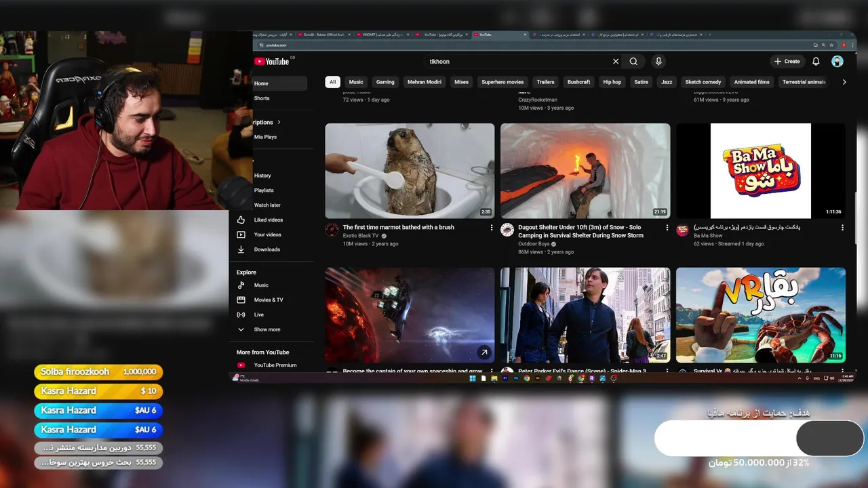Click the Live broadcast icon
The image size is (868, 488).
tap(241, 314)
